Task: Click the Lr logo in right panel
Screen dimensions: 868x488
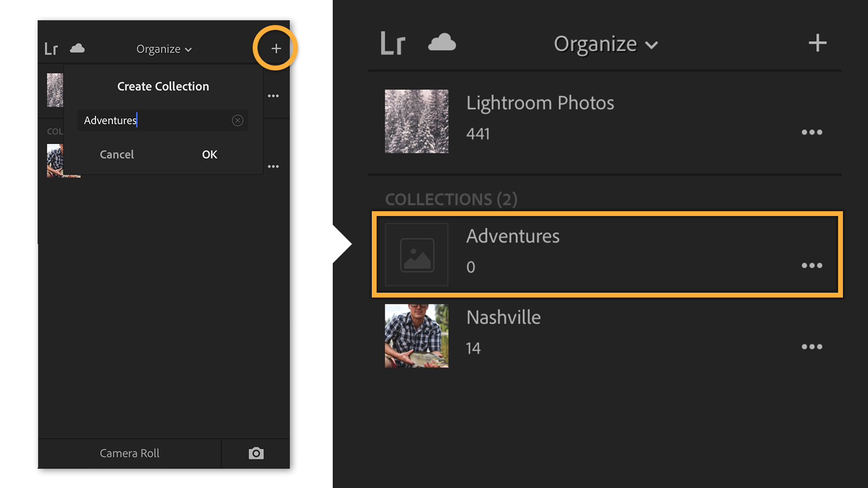Action: (393, 43)
